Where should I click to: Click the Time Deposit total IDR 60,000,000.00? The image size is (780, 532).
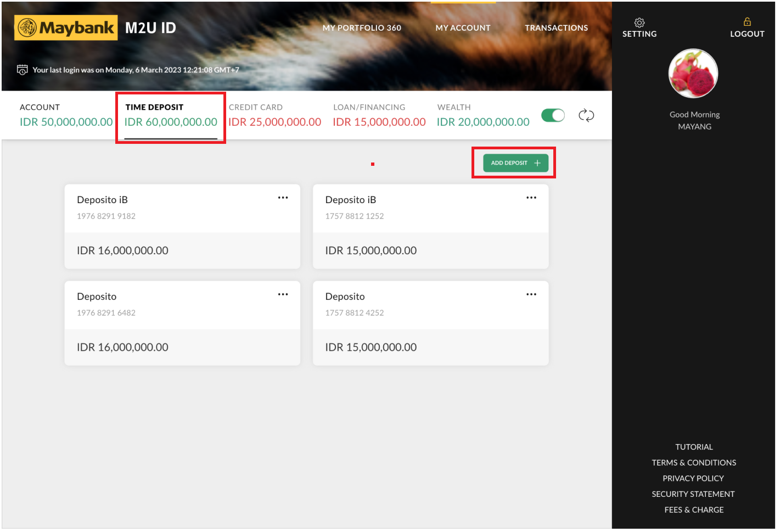click(171, 122)
